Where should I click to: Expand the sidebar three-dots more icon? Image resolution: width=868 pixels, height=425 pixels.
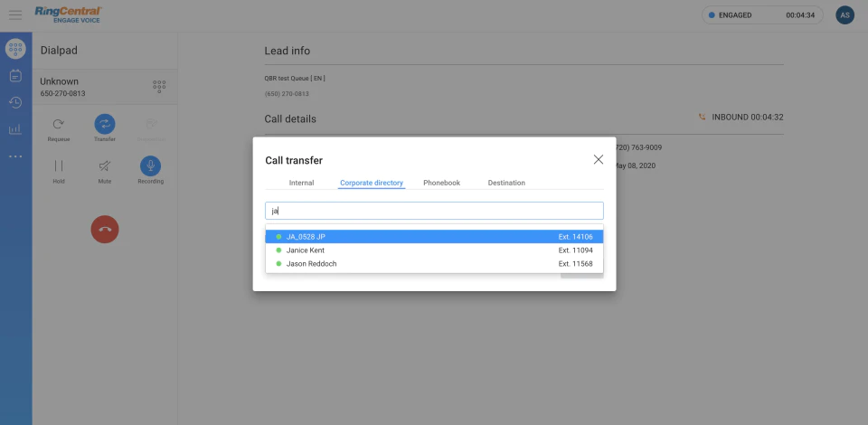(15, 156)
